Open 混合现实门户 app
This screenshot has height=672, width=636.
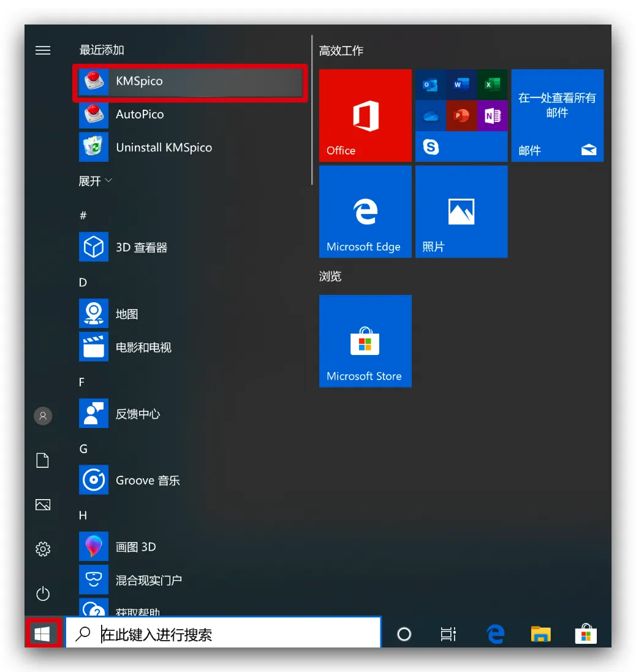(x=190, y=580)
